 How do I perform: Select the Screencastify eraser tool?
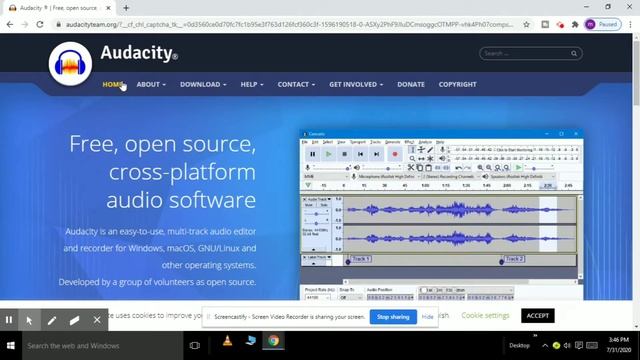(x=74, y=320)
